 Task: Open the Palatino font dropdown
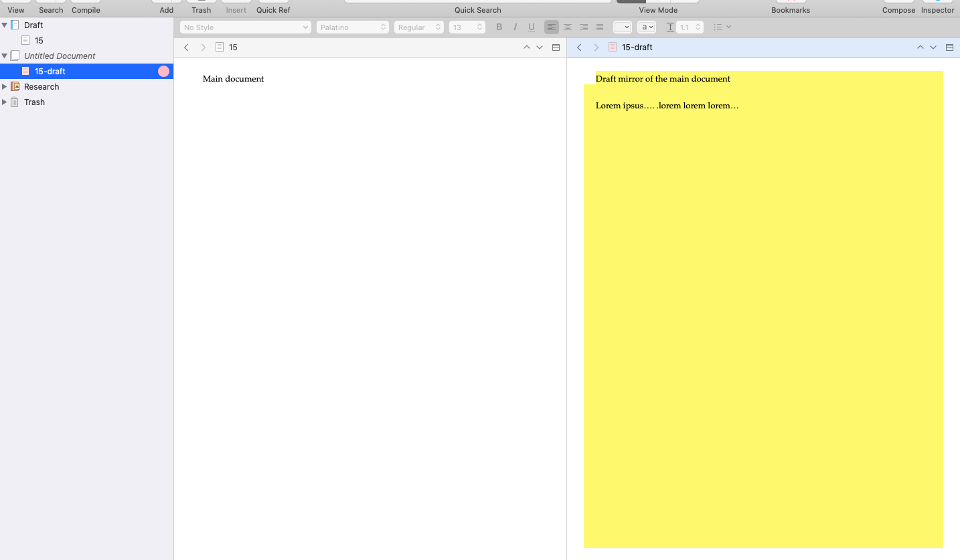pos(353,27)
